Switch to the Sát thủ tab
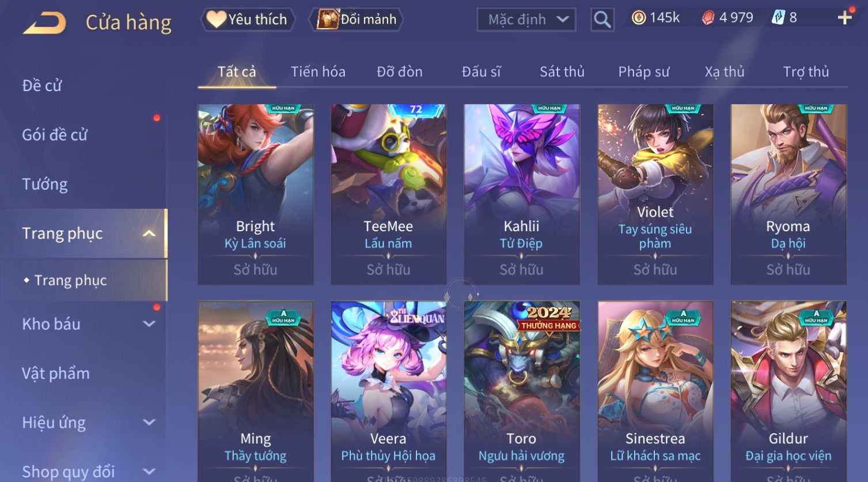Viewport: 868px width, 482px height. (x=562, y=72)
